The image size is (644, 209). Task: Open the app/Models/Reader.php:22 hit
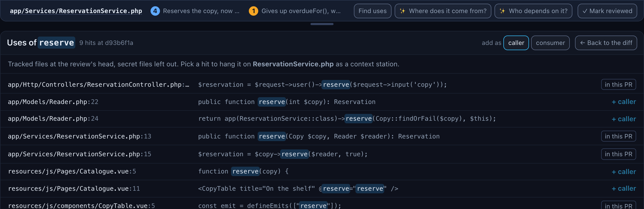[322, 102]
